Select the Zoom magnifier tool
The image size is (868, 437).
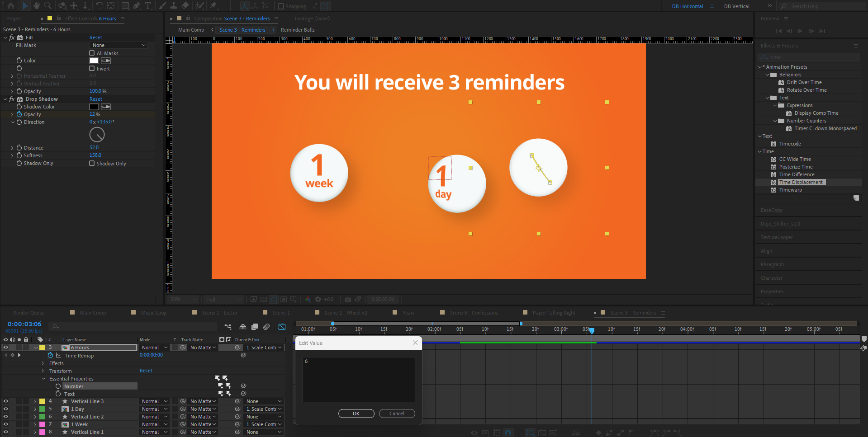pos(47,6)
